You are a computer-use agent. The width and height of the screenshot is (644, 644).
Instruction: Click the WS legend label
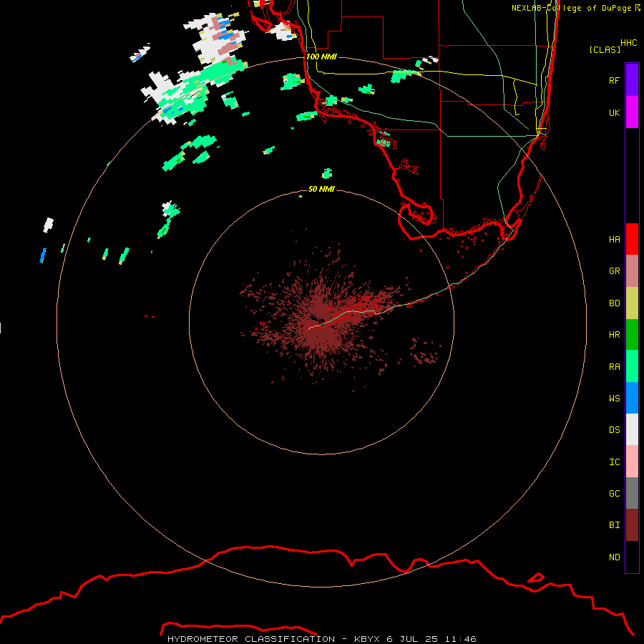pos(614,399)
